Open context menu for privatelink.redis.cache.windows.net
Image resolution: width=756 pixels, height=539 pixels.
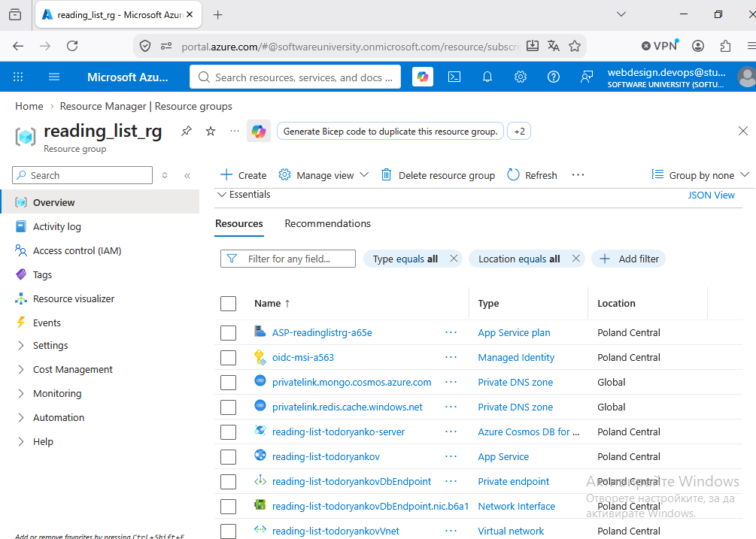point(451,407)
